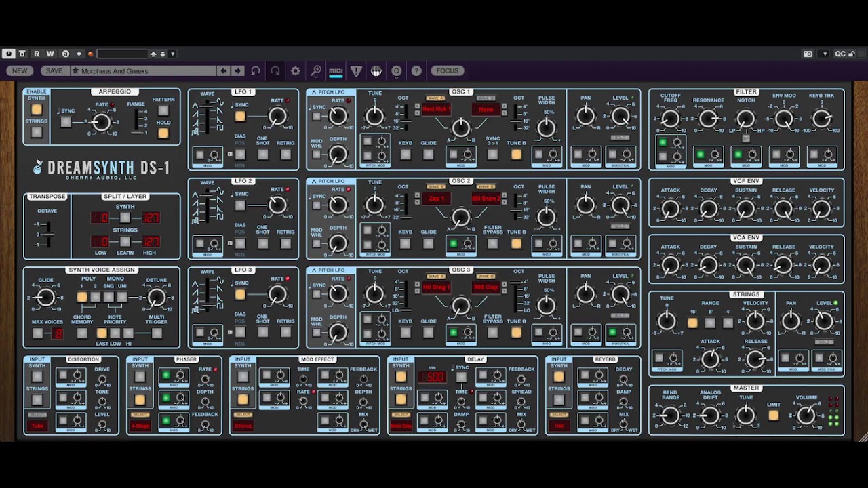This screenshot has width=868, height=488.
Task: Open the host preset dropdown arrow
Action: click(x=172, y=54)
